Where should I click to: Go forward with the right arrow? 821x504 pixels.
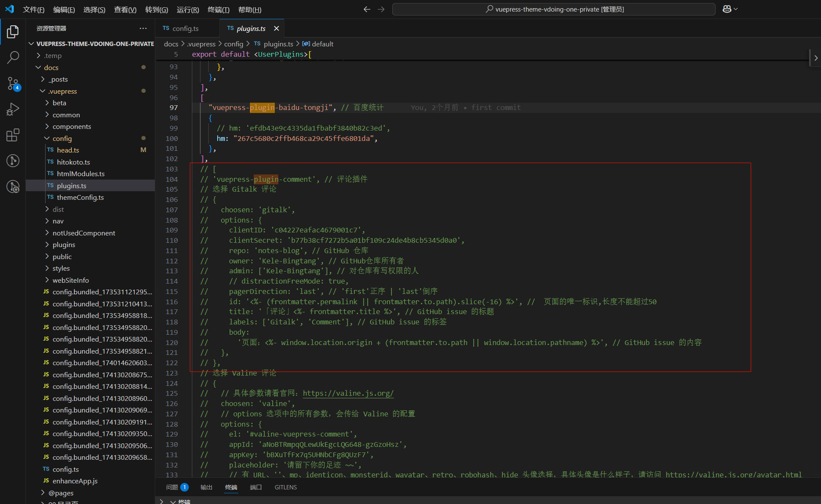point(381,9)
